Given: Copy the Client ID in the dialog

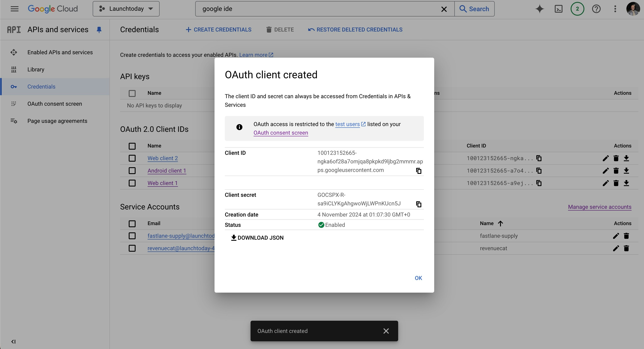Looking at the screenshot, I should pyautogui.click(x=419, y=171).
